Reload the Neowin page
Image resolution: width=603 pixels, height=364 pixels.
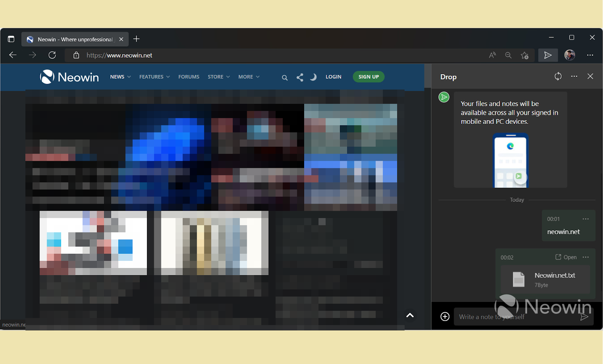[x=52, y=55]
